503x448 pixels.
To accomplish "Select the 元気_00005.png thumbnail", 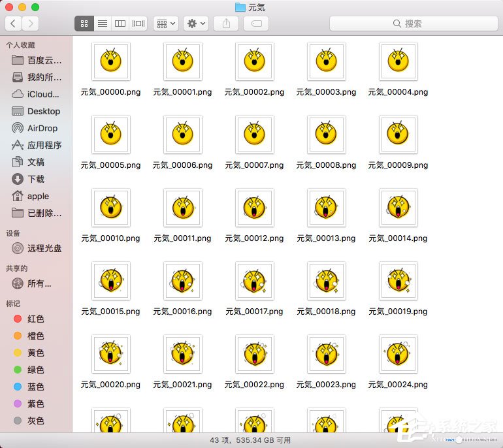I will 111,135.
